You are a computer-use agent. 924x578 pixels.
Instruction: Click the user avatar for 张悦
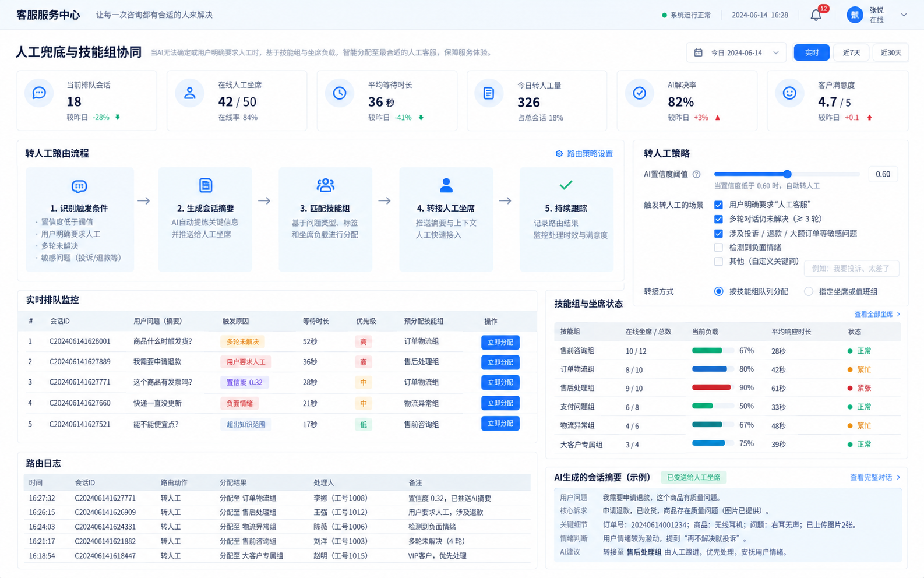(x=855, y=15)
